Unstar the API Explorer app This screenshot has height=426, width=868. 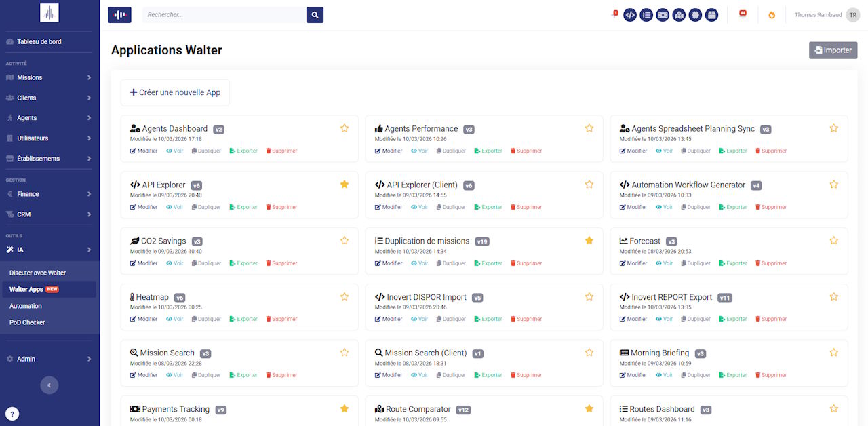point(344,185)
